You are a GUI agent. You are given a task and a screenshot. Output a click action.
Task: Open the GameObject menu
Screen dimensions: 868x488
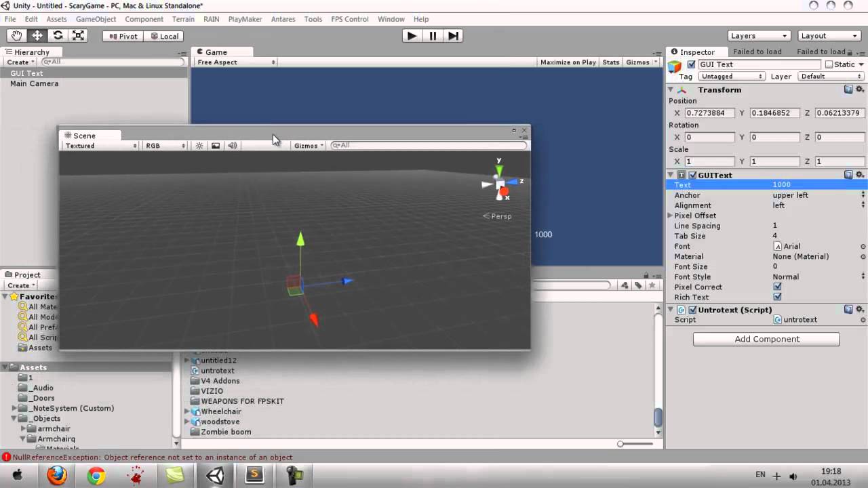click(x=96, y=19)
